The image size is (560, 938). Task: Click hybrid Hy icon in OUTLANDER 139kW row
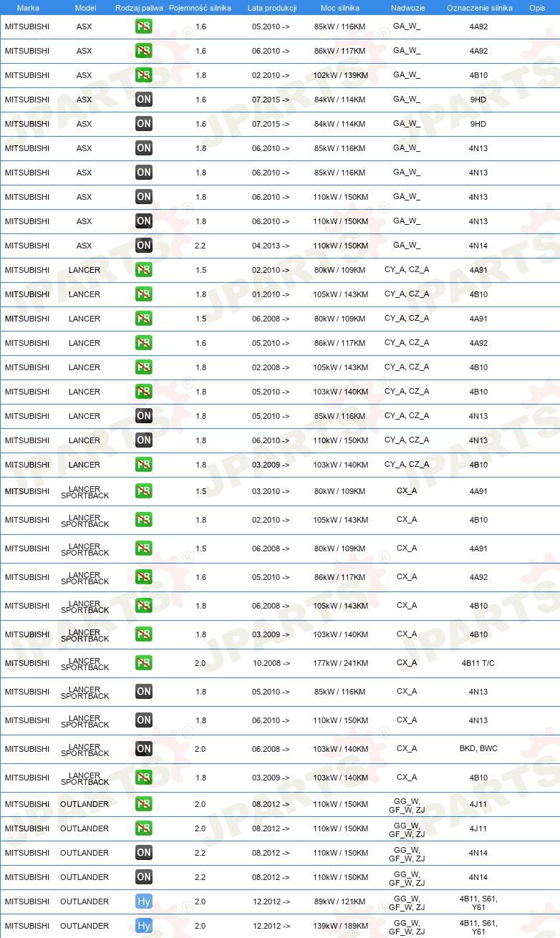[144, 926]
